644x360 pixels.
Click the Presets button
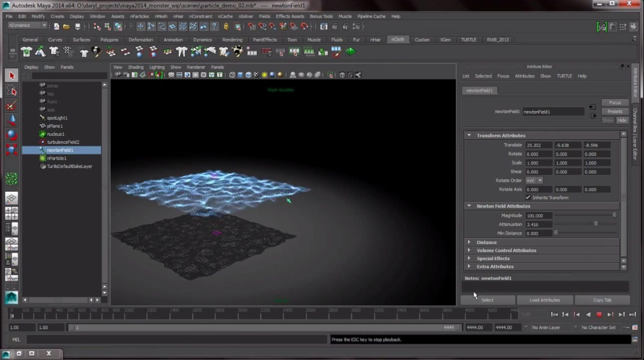point(615,111)
